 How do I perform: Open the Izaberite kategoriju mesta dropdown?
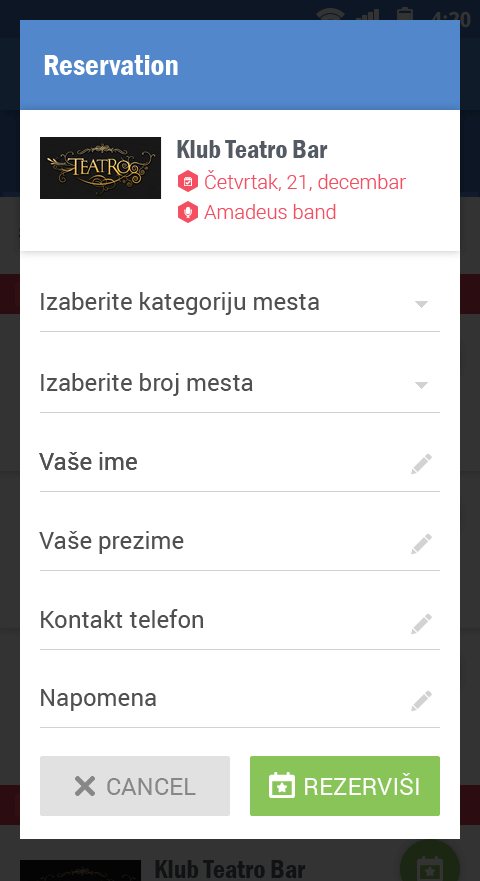tap(239, 303)
